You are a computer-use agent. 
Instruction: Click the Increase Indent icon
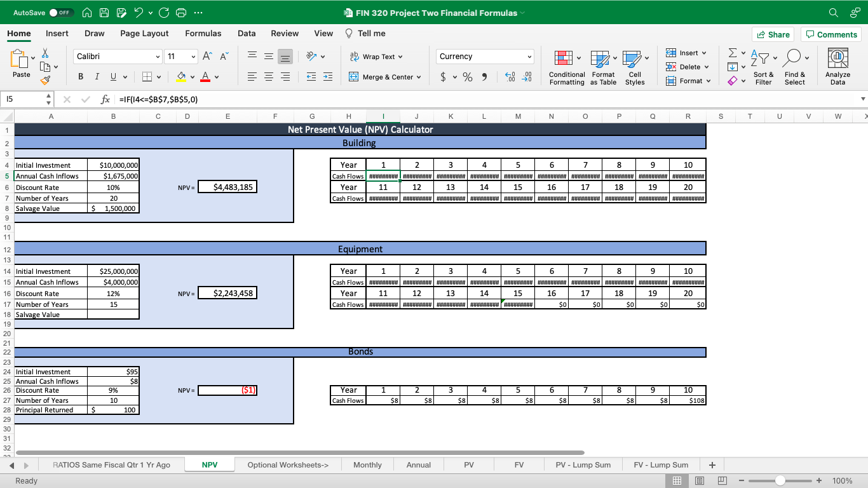(328, 77)
